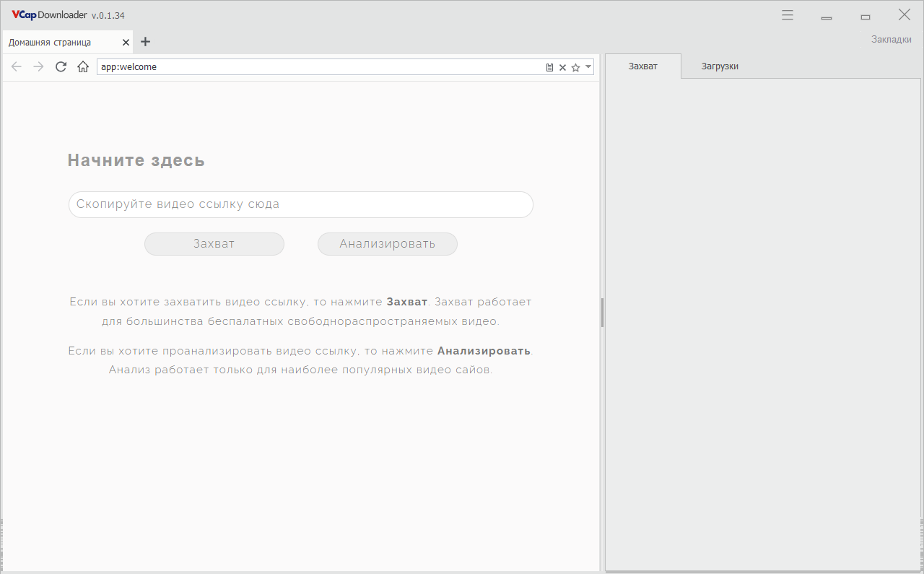This screenshot has width=924, height=574.
Task: Click the Начните здесь heading
Action: point(136,160)
